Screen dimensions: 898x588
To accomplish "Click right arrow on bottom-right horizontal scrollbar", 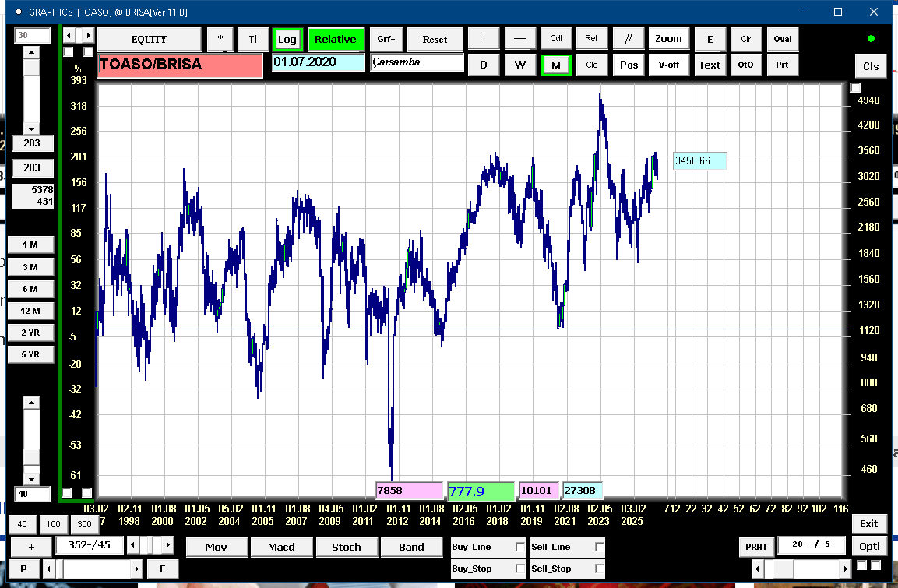I will (x=843, y=569).
